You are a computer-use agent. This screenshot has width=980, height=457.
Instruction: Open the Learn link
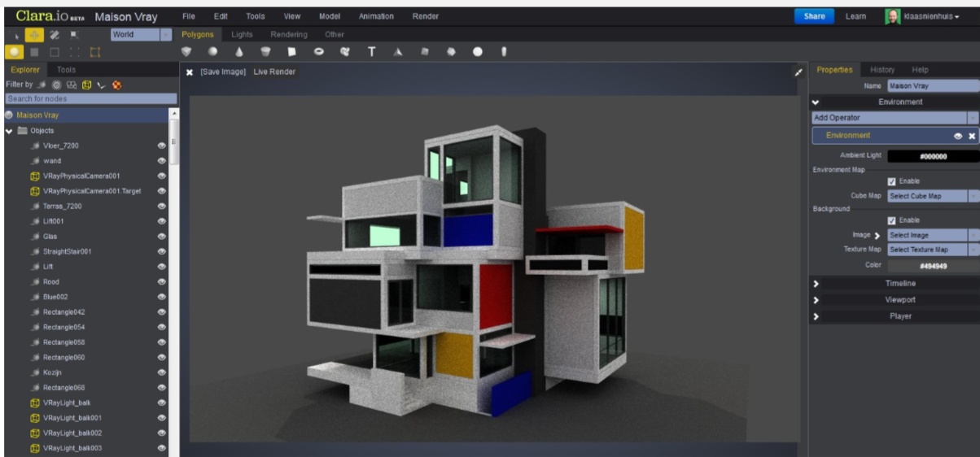tap(855, 16)
